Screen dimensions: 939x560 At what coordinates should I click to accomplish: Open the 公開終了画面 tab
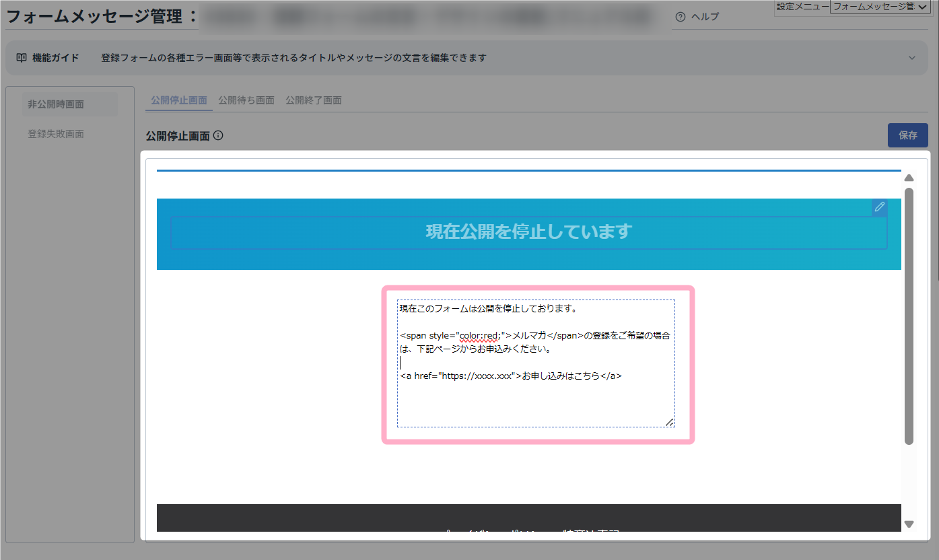[x=314, y=100]
